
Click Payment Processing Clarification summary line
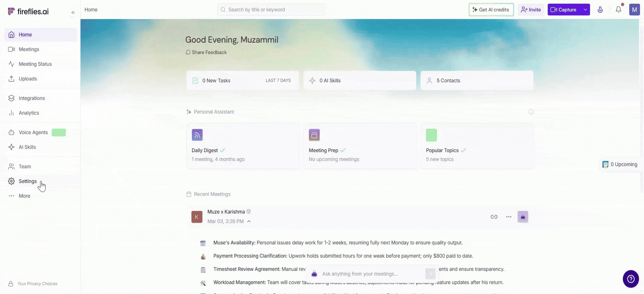[343, 256]
